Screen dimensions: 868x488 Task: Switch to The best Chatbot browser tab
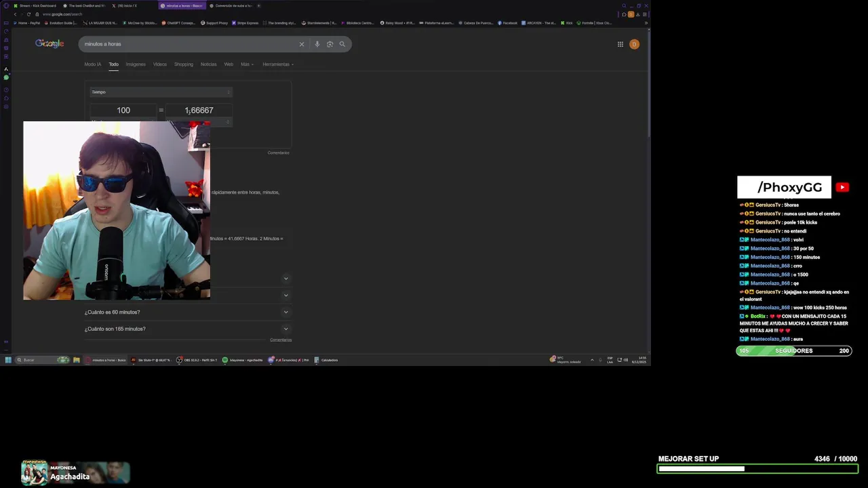click(x=84, y=5)
